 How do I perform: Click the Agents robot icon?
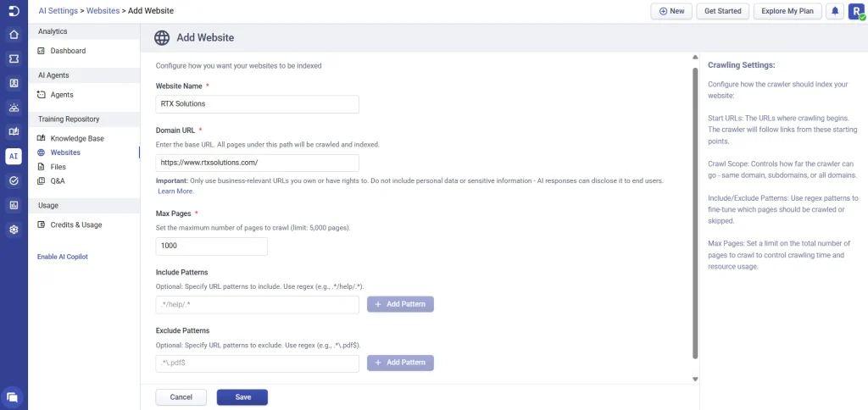tap(41, 95)
